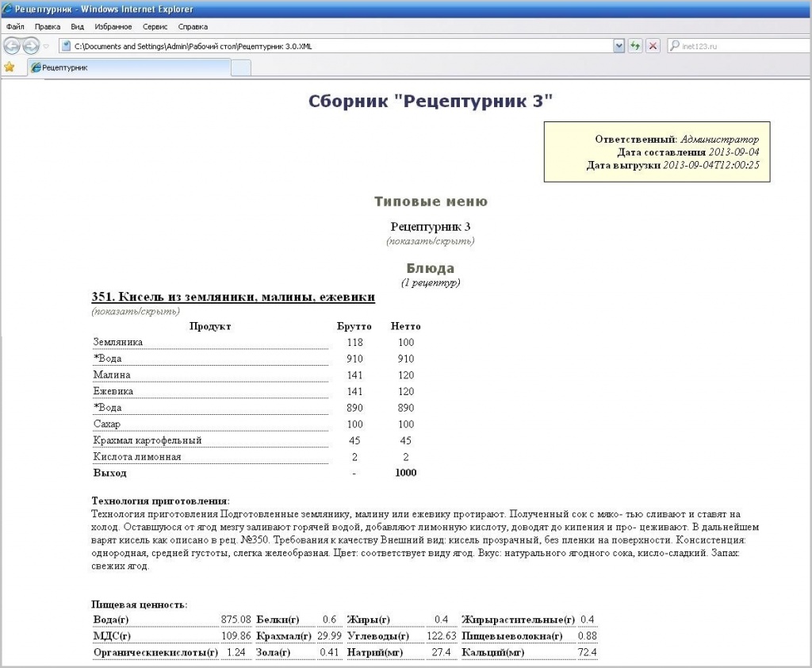Open the Вид menu
Screen dimensions: 812x668
(x=77, y=26)
